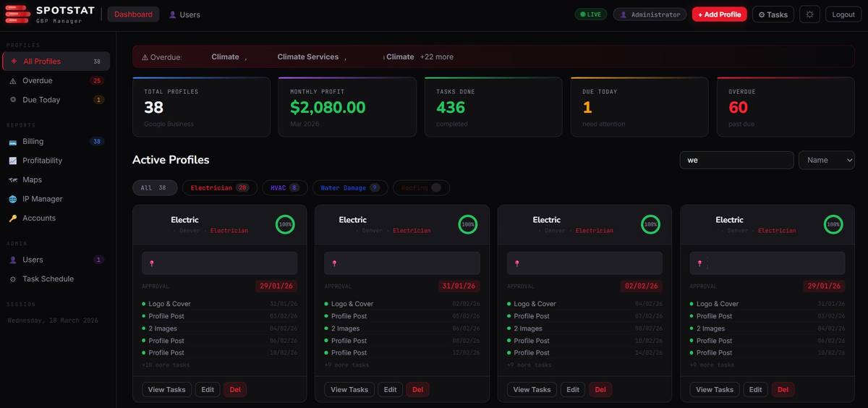View Tasks on the 02/02/26 approval card
Viewport: 868px width, 408px height.
[532, 389]
